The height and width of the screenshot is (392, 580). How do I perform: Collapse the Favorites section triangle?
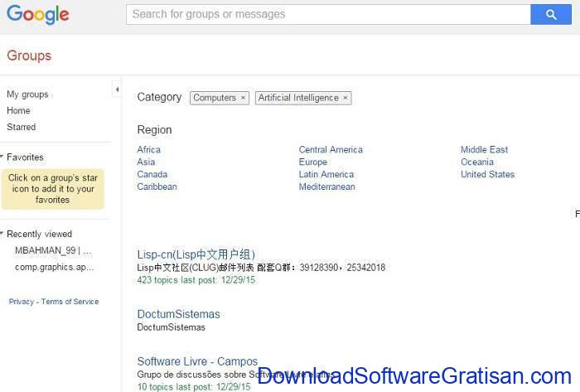coord(2,157)
